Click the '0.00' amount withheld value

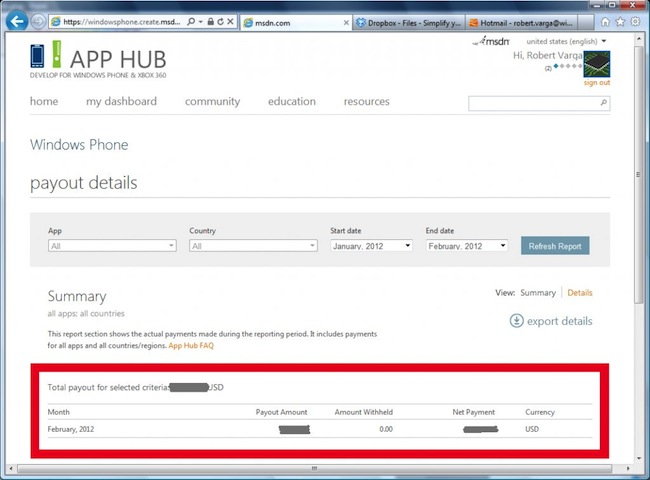click(x=386, y=429)
